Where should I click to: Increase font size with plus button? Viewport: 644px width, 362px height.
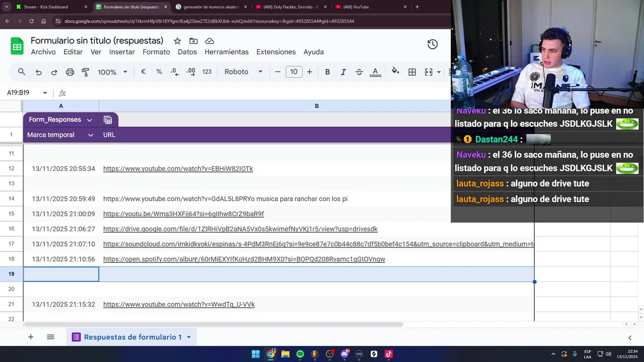(309, 72)
